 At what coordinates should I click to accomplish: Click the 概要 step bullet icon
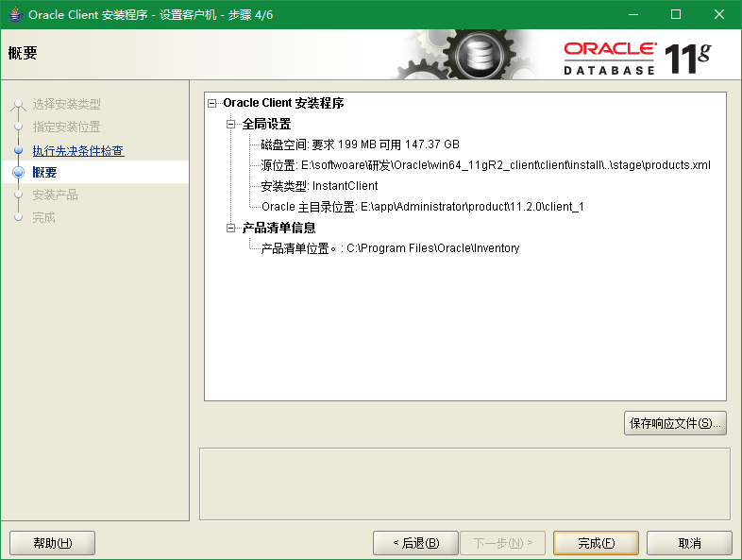click(18, 173)
